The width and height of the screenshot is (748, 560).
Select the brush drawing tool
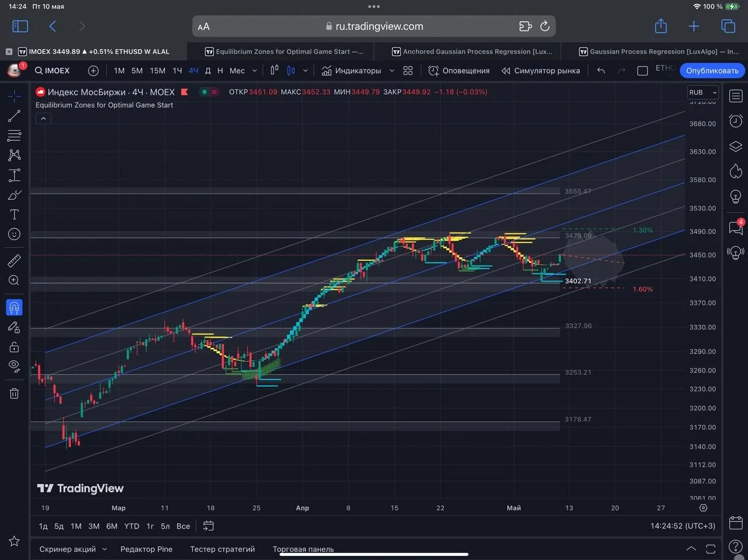[15, 195]
